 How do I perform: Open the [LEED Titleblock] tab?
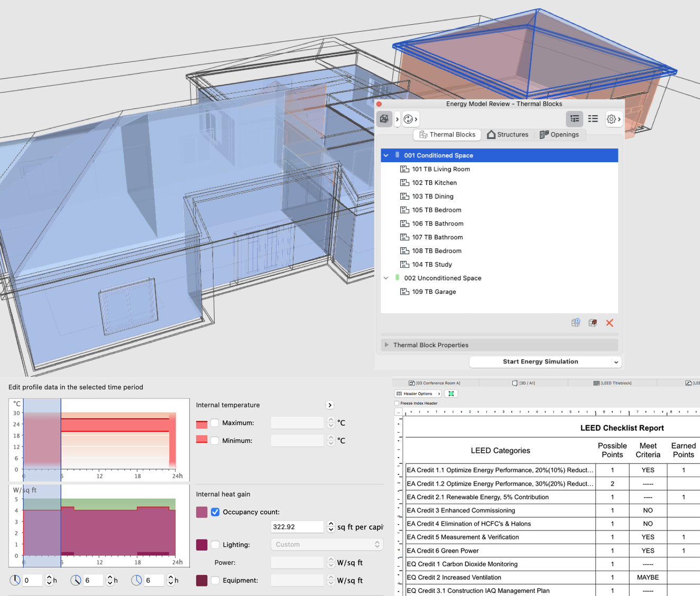[x=612, y=383]
